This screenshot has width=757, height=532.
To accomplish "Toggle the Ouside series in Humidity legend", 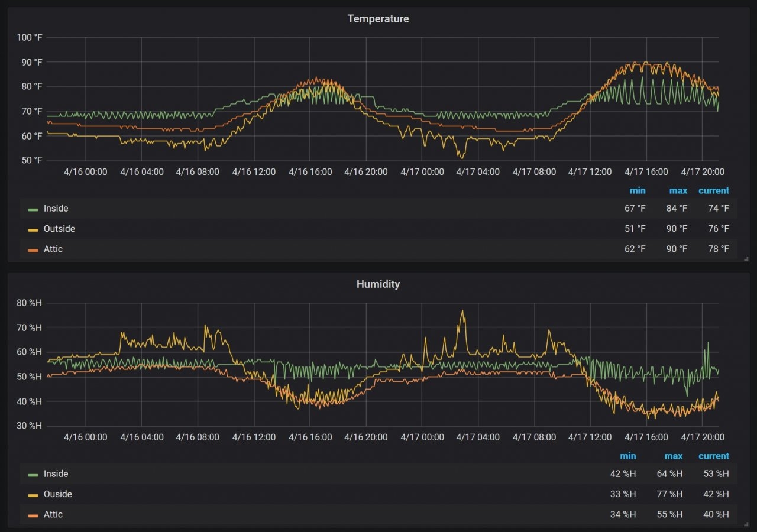I will point(58,494).
